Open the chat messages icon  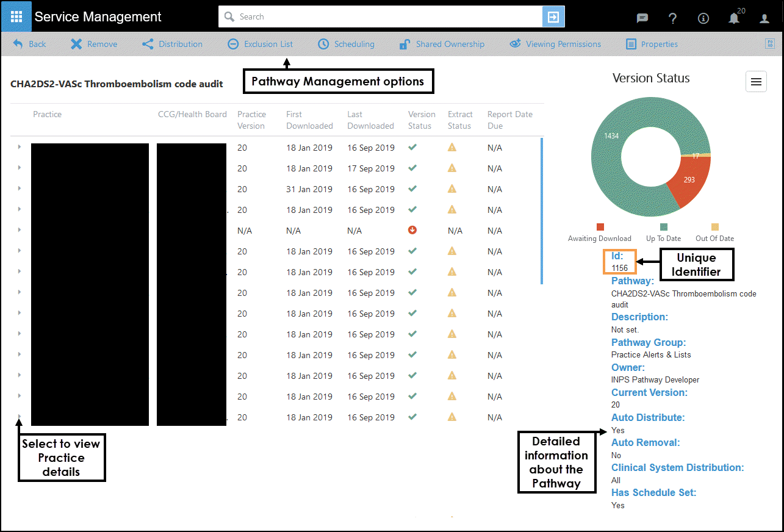642,18
